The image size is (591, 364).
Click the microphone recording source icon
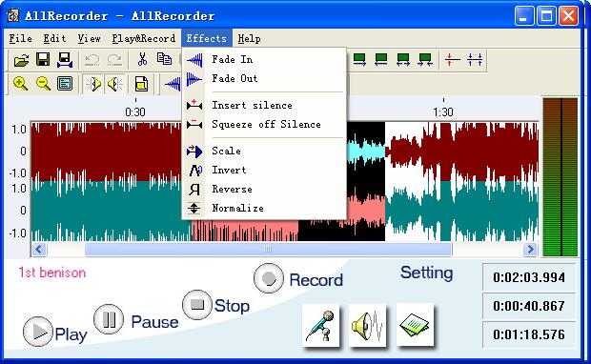[320, 326]
